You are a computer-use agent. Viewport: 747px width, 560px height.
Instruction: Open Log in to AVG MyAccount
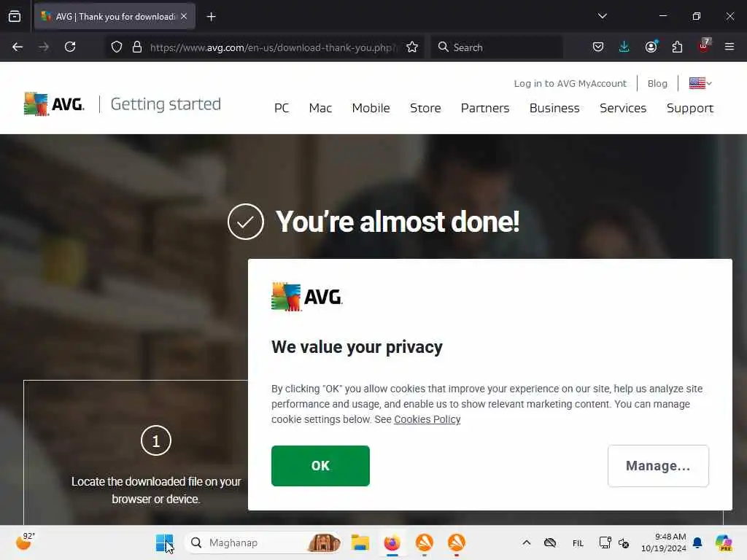coord(570,83)
